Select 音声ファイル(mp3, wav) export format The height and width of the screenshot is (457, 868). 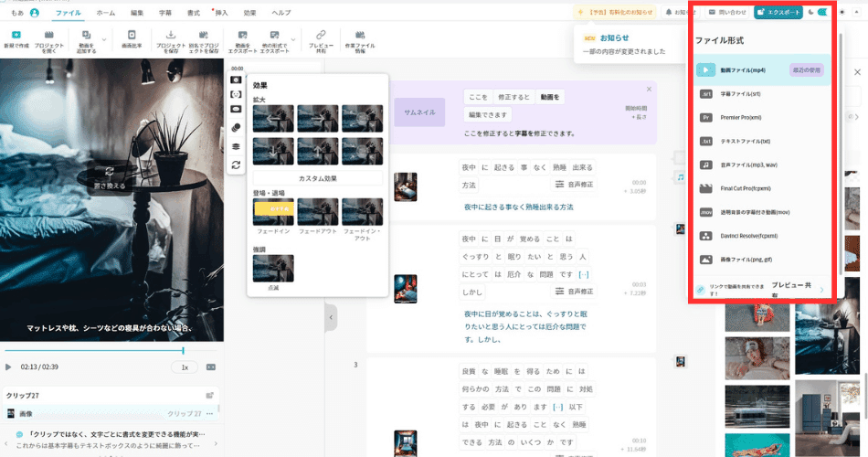point(762,165)
